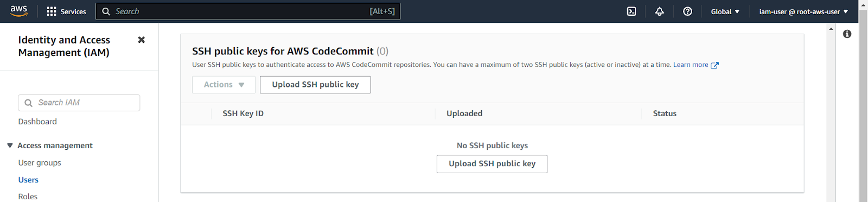Image resolution: width=868 pixels, height=202 pixels.
Task: Click the Learn more external link icon
Action: click(x=715, y=65)
